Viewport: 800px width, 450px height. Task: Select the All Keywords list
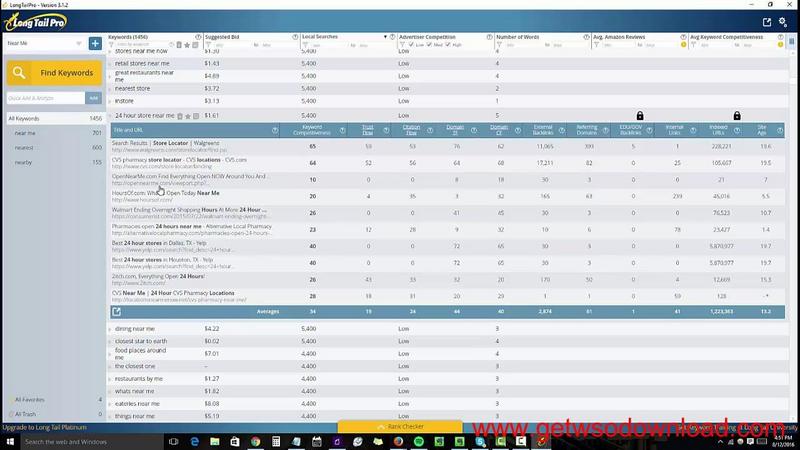point(55,118)
